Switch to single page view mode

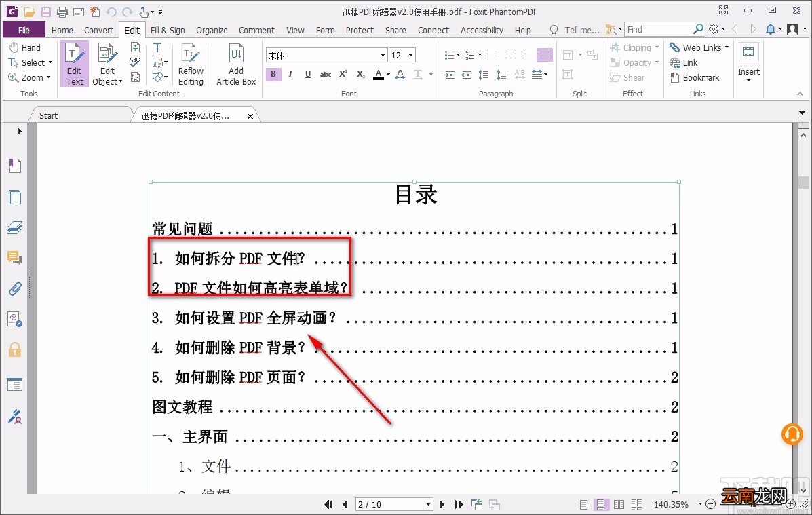[x=583, y=504]
